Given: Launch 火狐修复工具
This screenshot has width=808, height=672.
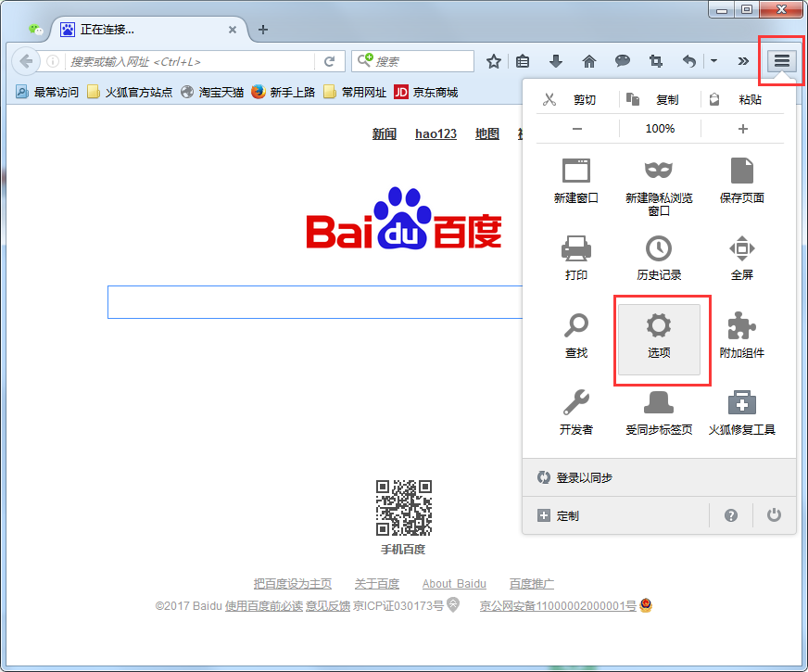Looking at the screenshot, I should coord(742,412).
